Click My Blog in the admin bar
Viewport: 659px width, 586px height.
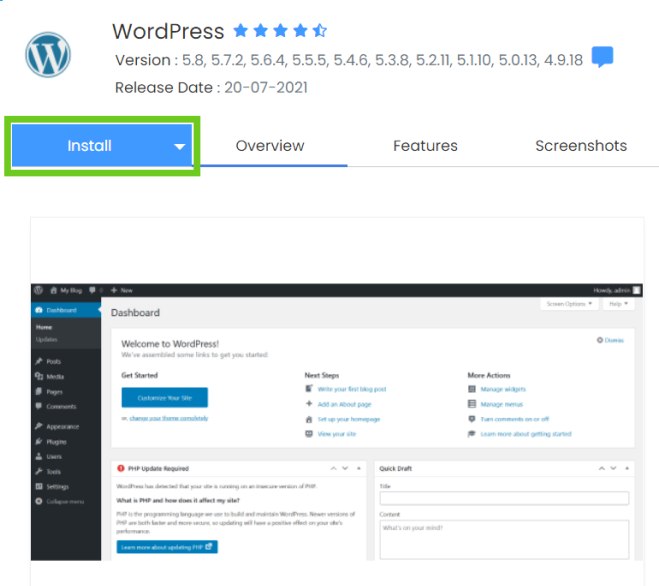(x=67, y=290)
